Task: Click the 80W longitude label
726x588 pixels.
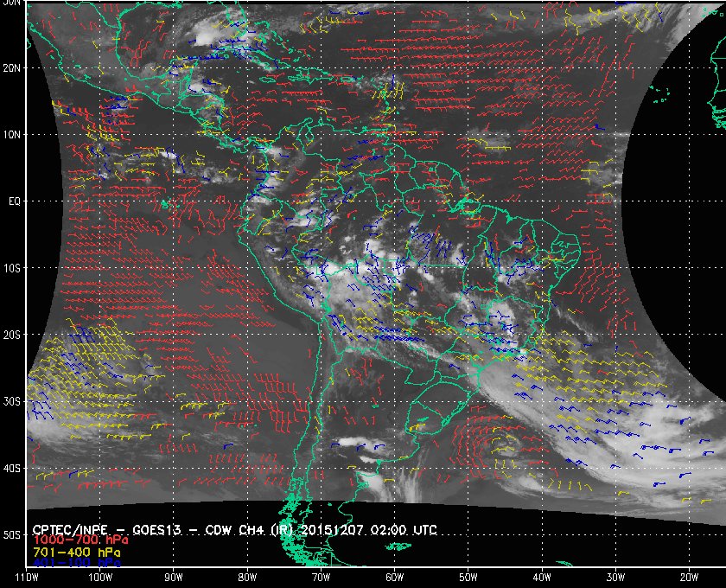Action: click(x=247, y=578)
